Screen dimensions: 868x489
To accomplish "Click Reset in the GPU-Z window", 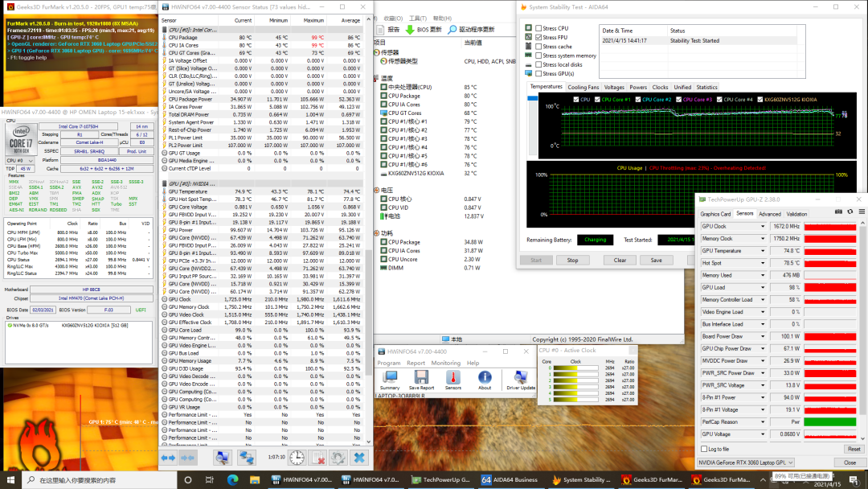I will coord(853,449).
